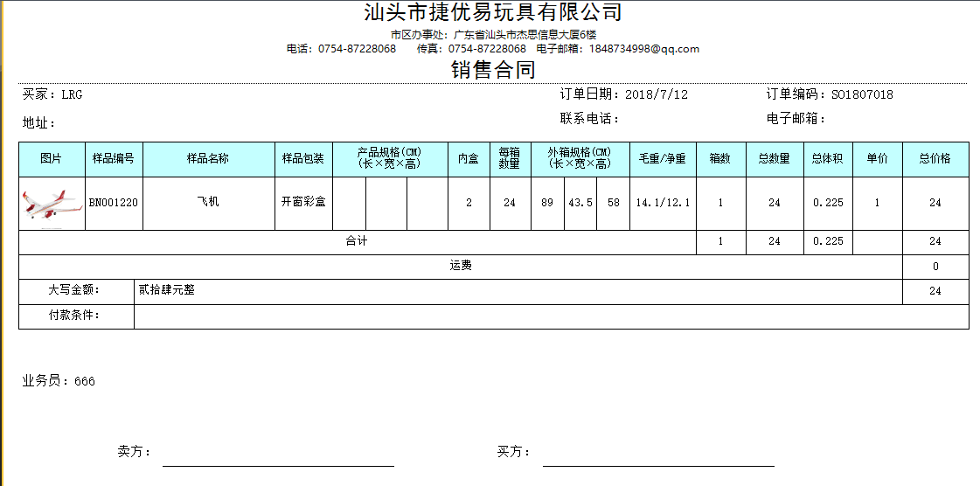This screenshot has height=486, width=980.
Task: Click the 1848734998@qq.com email address
Action: (643, 49)
